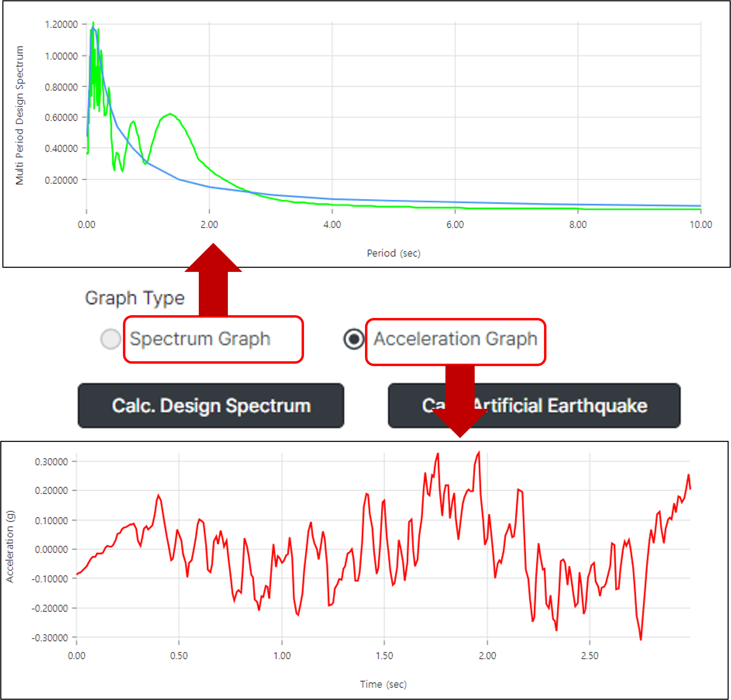Click the Acceleration Graph label text
This screenshot has height=700, width=731.
click(455, 339)
